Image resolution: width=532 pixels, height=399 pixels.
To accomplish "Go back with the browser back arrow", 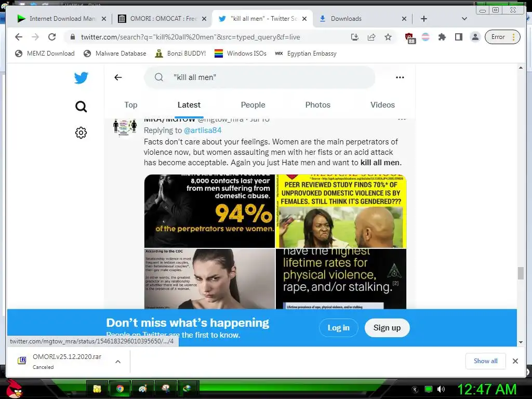I will [19, 37].
